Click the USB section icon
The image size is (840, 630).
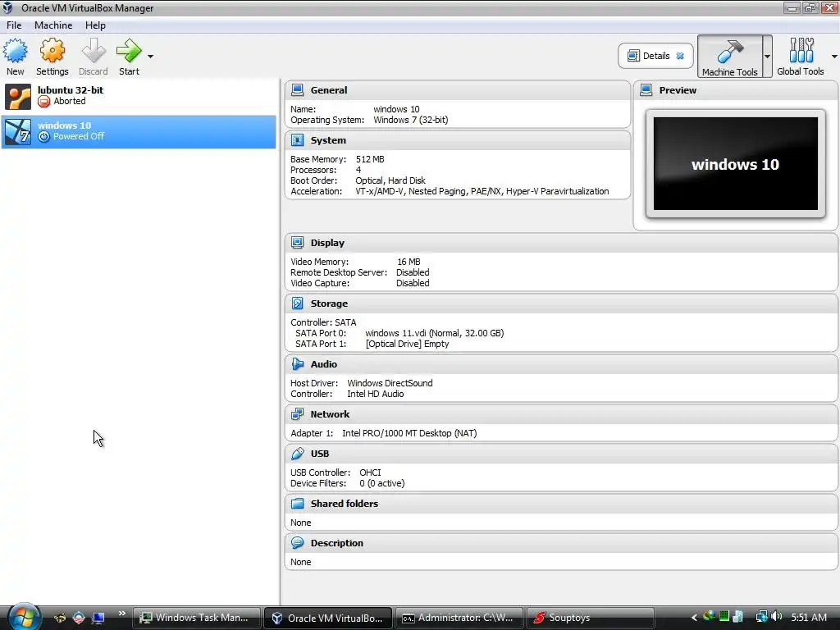point(297,454)
